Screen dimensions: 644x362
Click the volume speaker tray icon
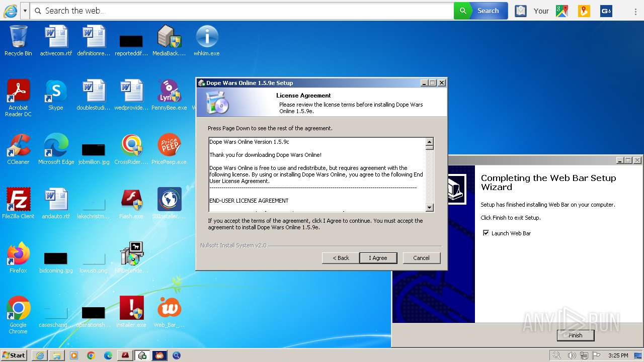[572, 355]
